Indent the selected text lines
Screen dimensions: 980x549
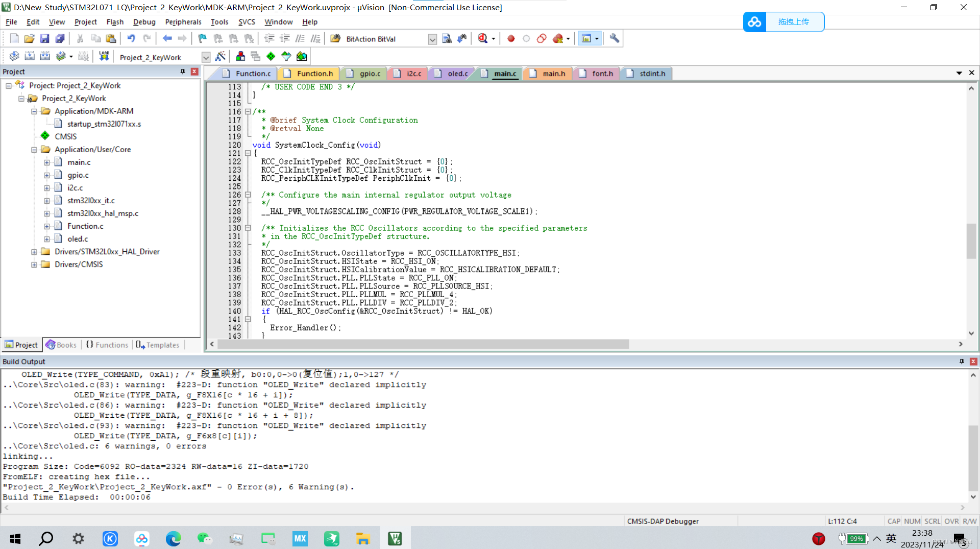[x=269, y=38]
